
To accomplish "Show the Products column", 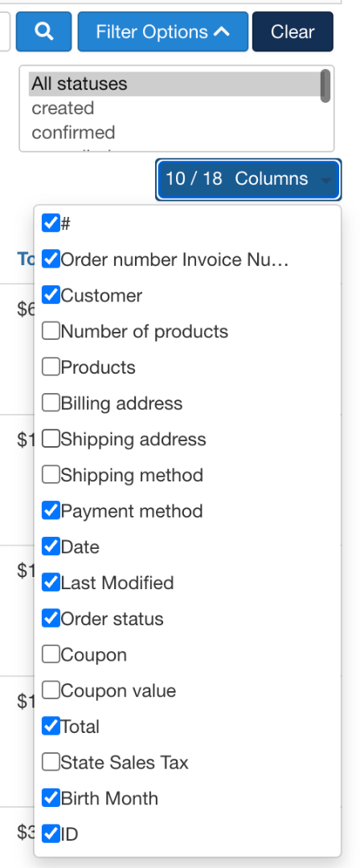I will [x=51, y=367].
